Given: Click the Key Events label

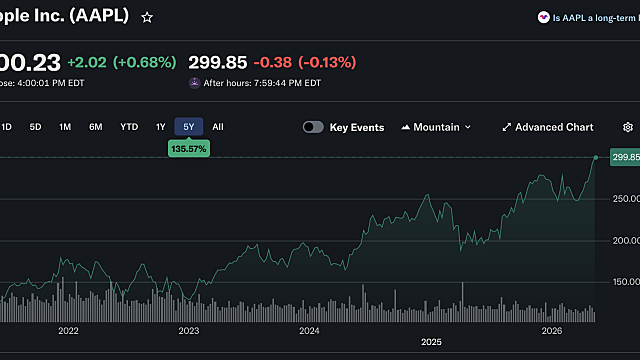Looking at the screenshot, I should pyautogui.click(x=357, y=127).
